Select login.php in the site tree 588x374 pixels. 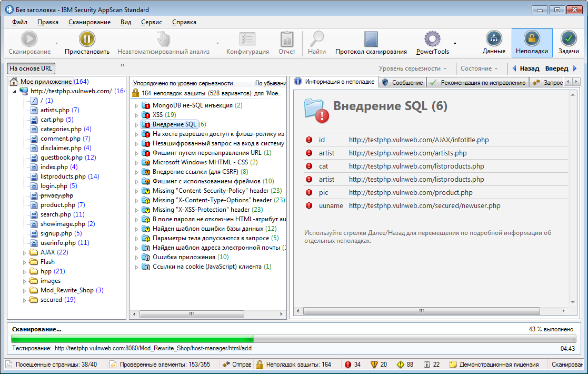pyautogui.click(x=54, y=186)
